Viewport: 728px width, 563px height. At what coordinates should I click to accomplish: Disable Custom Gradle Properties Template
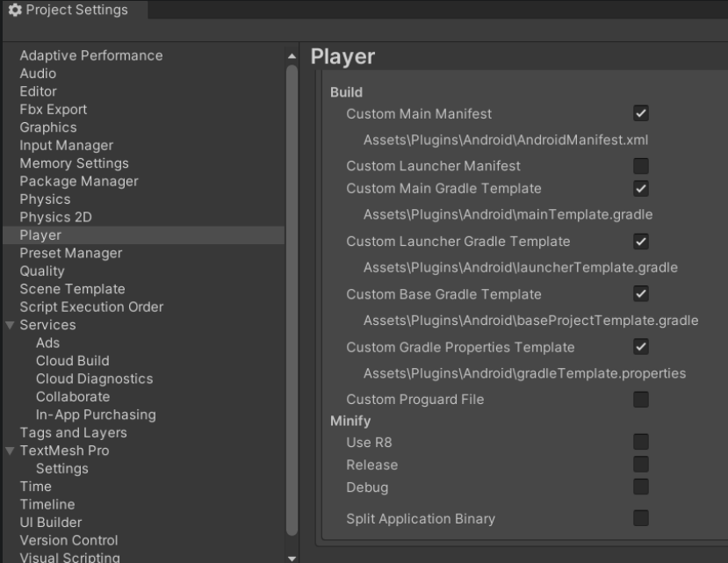tap(641, 347)
